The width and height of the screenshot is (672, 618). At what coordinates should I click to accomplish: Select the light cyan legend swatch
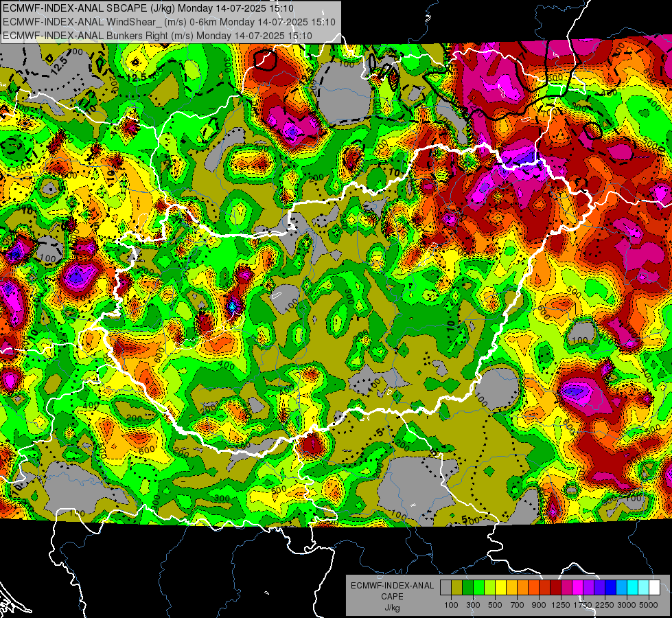point(644,588)
